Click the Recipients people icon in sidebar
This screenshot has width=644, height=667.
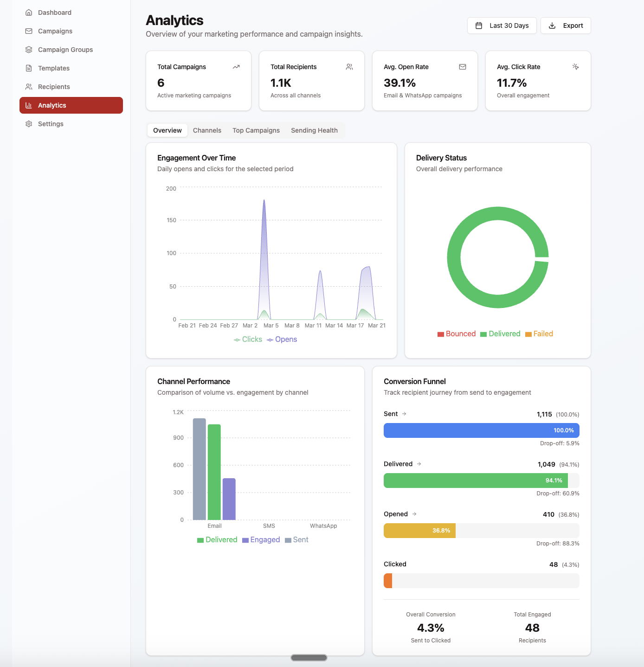tap(29, 87)
